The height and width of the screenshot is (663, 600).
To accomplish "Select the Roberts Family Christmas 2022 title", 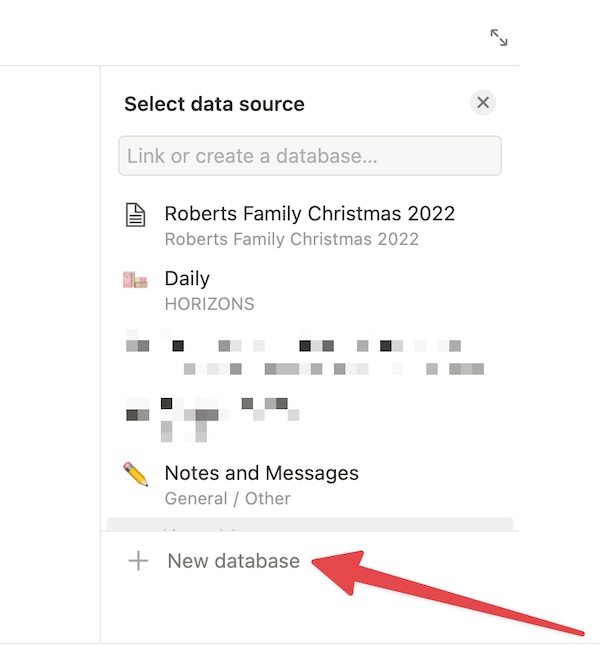I will click(x=310, y=213).
